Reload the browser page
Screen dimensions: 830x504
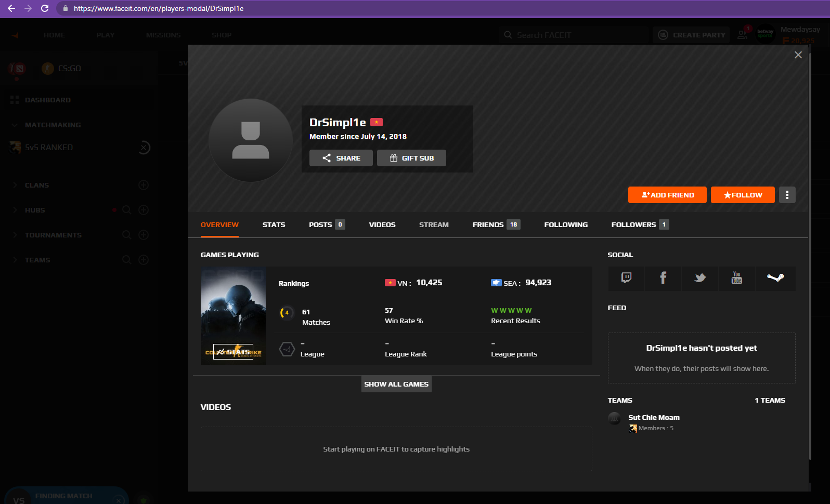point(45,8)
